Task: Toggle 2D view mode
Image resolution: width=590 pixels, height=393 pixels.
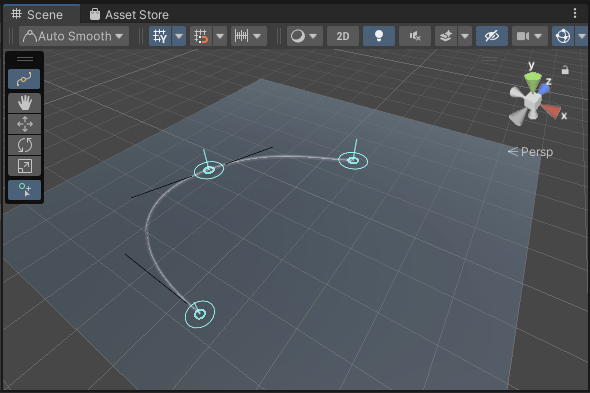Action: pos(343,36)
